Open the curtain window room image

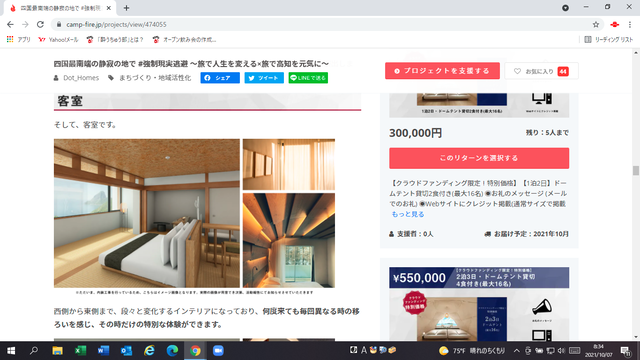coord(289,164)
